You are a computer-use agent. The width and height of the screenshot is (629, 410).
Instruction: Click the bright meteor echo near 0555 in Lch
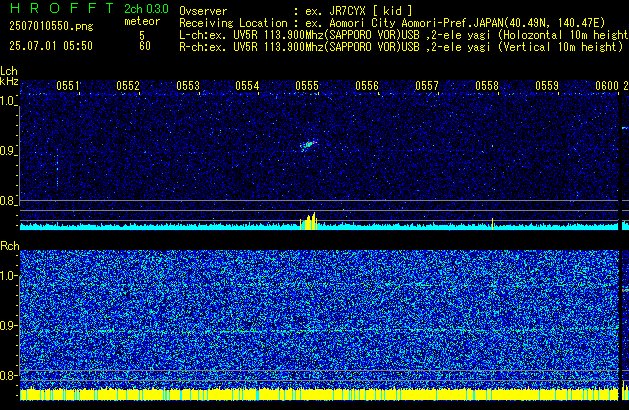click(x=308, y=145)
